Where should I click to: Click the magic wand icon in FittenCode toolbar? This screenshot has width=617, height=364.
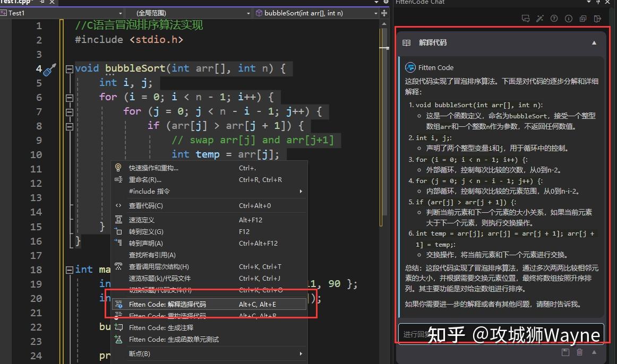tap(540, 18)
